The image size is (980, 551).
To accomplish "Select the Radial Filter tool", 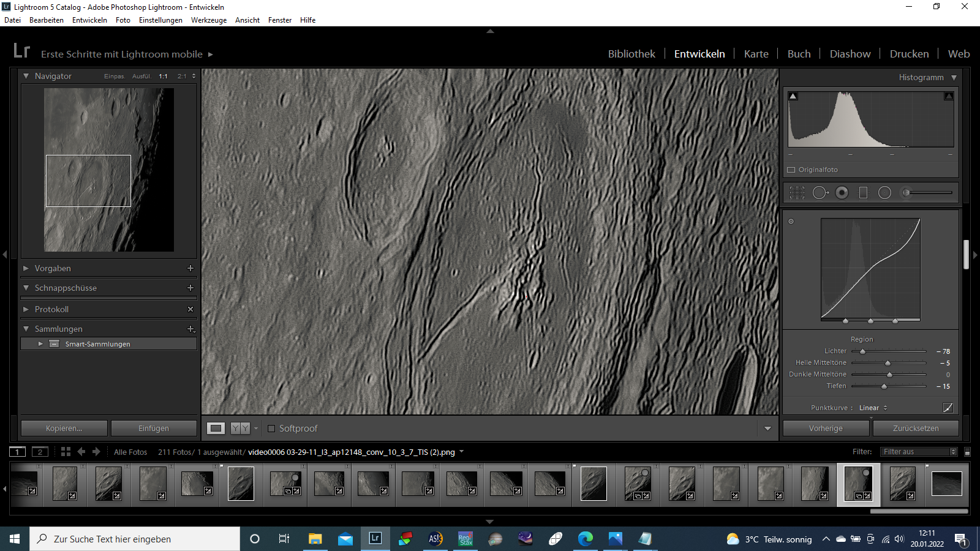I will pos(884,193).
